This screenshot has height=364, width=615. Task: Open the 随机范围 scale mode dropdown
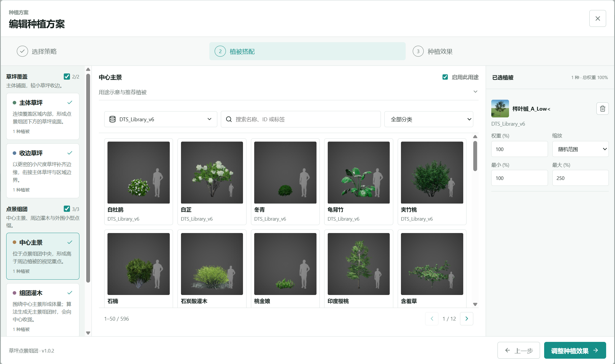580,149
